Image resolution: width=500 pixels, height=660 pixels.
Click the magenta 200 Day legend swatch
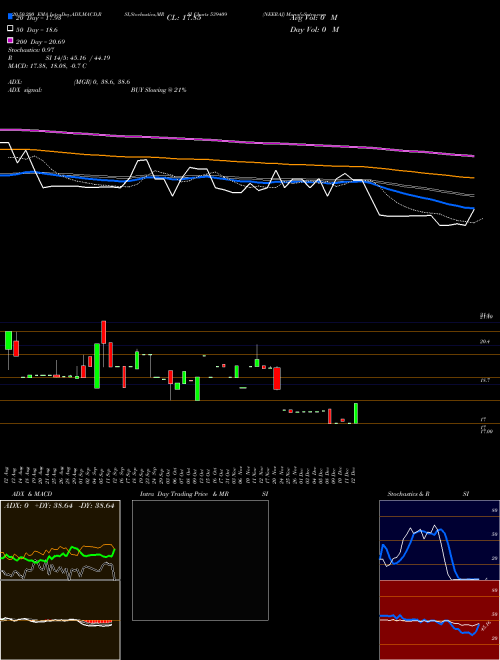(x=11, y=40)
